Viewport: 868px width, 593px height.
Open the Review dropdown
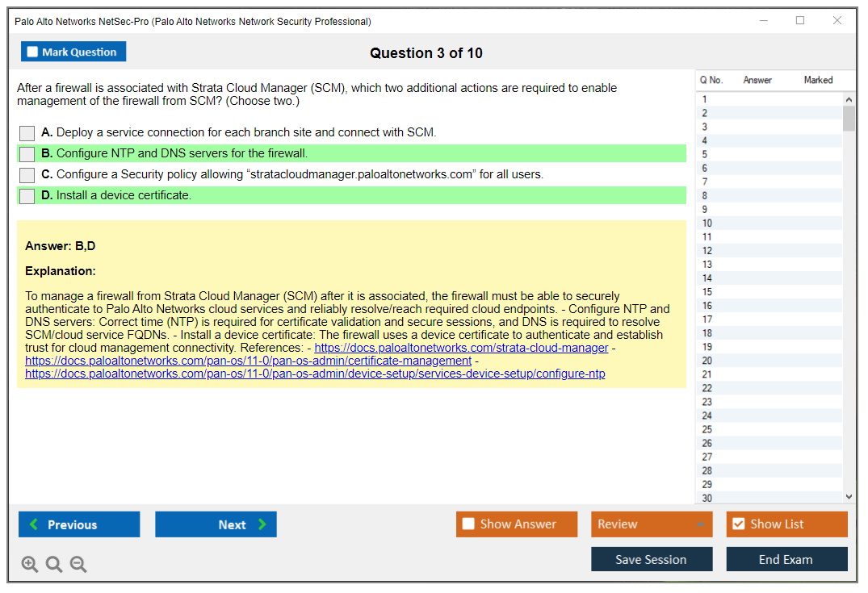point(652,524)
